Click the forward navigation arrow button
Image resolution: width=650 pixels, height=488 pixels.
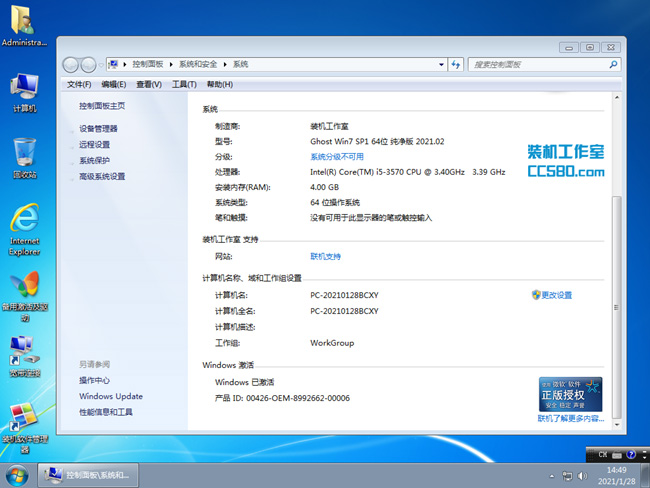point(88,65)
